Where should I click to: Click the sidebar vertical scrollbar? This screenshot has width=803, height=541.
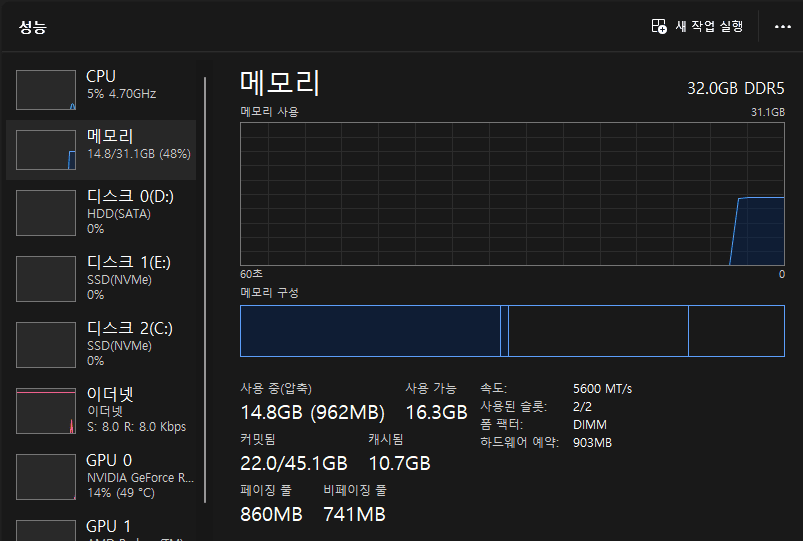coord(205,290)
